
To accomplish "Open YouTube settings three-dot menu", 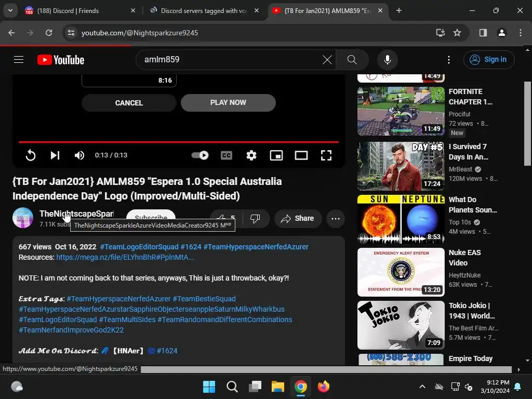I will pos(448,60).
